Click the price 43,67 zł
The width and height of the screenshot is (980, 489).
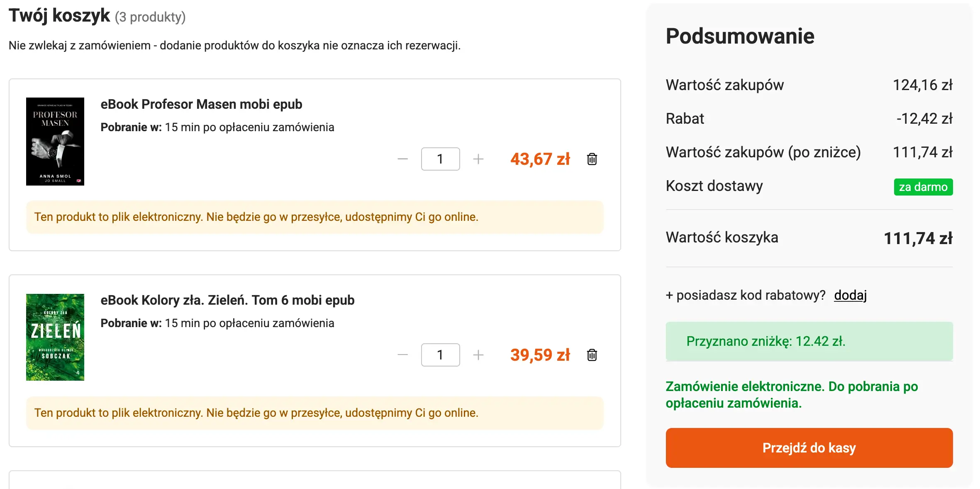(540, 159)
